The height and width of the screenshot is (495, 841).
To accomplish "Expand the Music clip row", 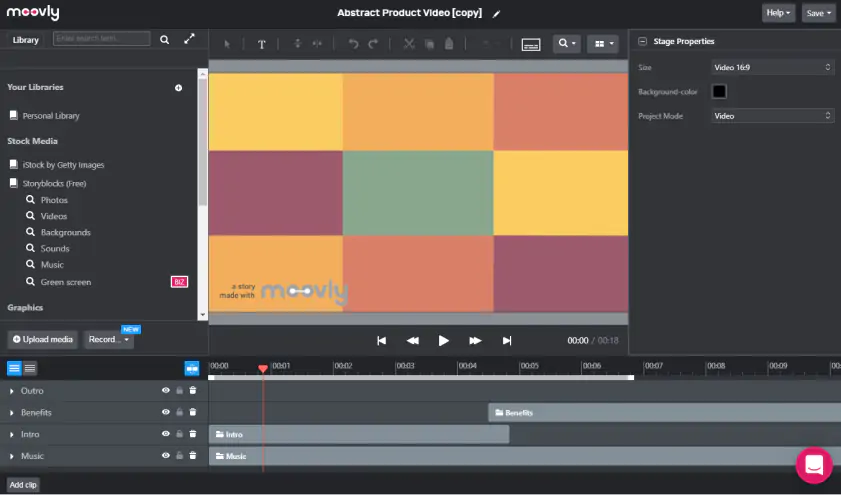I will 11,456.
